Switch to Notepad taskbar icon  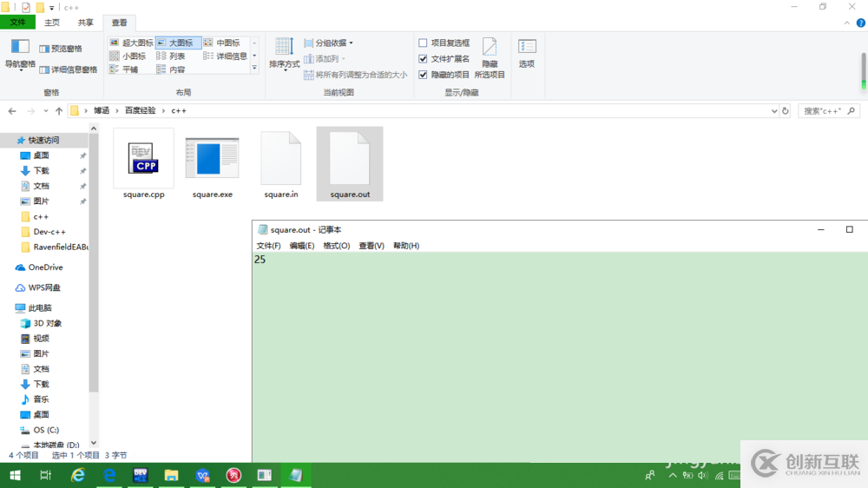coord(296,475)
